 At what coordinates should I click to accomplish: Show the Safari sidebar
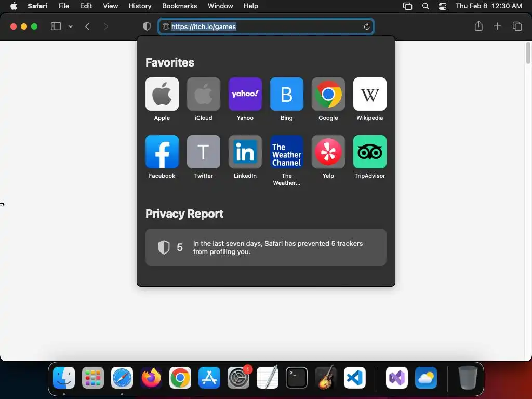[56, 26]
